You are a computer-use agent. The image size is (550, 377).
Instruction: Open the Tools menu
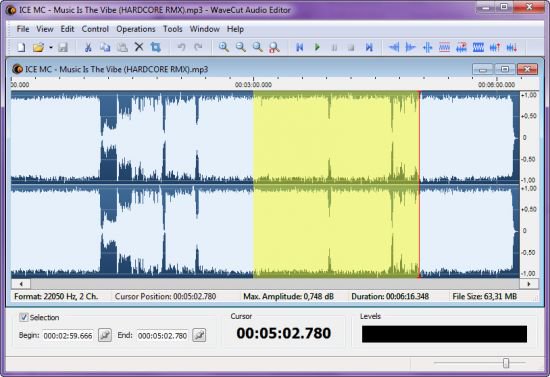tap(173, 29)
